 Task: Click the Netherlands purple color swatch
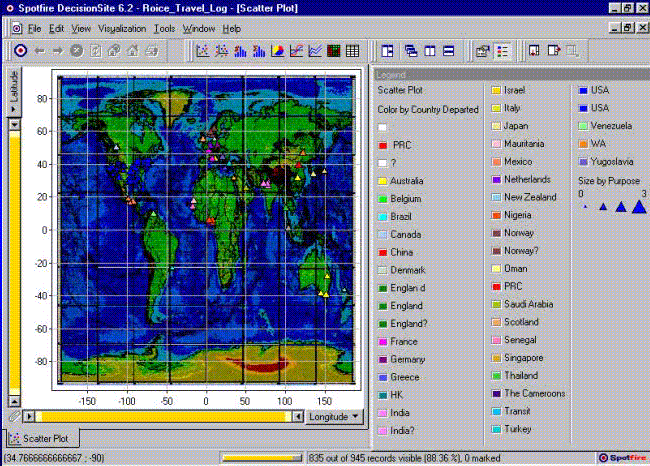[x=496, y=180]
